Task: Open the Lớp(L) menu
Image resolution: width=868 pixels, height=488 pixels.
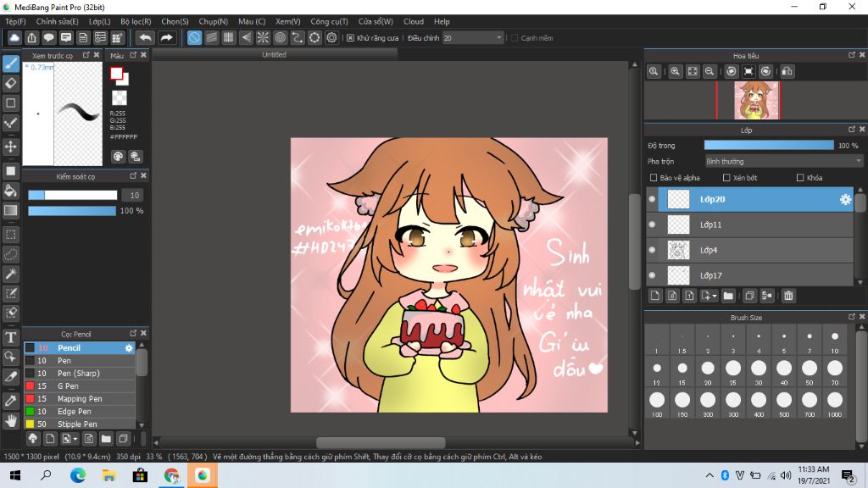Action: pos(100,21)
